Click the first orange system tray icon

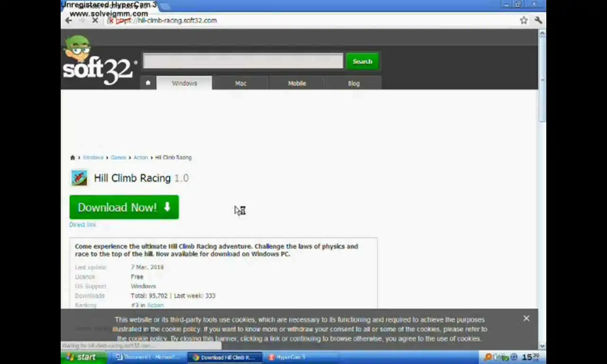pyautogui.click(x=488, y=357)
